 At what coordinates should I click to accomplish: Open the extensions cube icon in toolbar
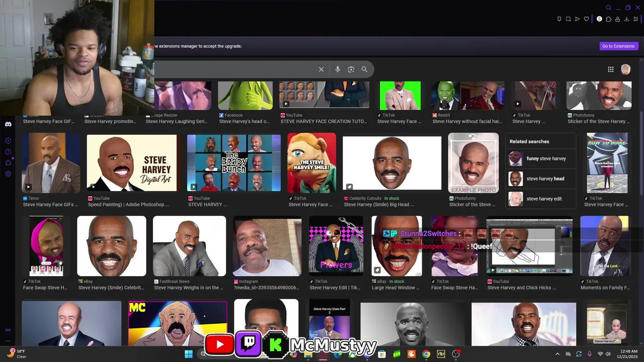point(608,19)
